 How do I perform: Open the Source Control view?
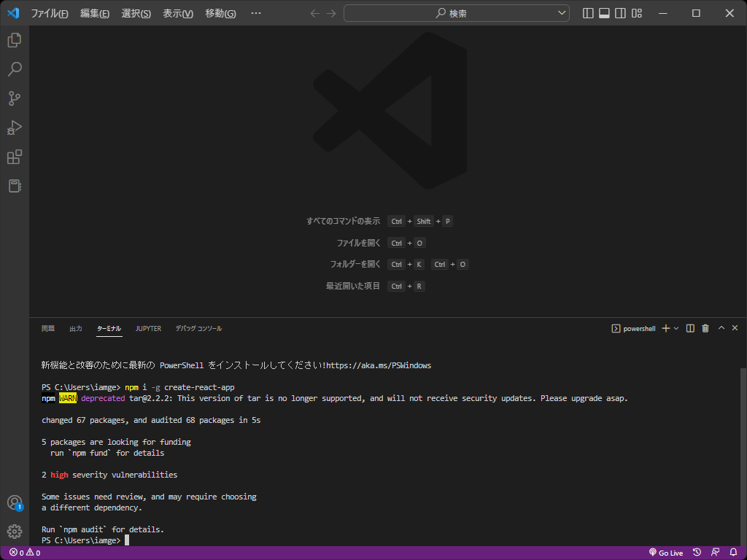[x=15, y=98]
